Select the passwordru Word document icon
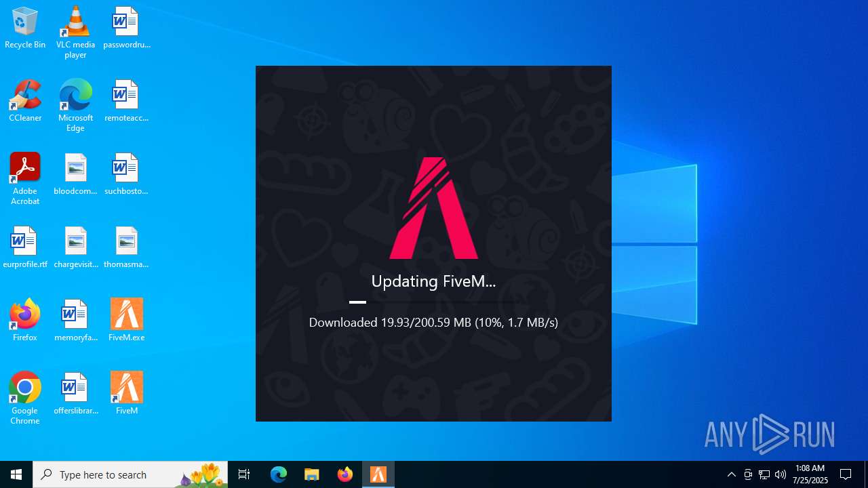This screenshot has width=868, height=488. (127, 28)
